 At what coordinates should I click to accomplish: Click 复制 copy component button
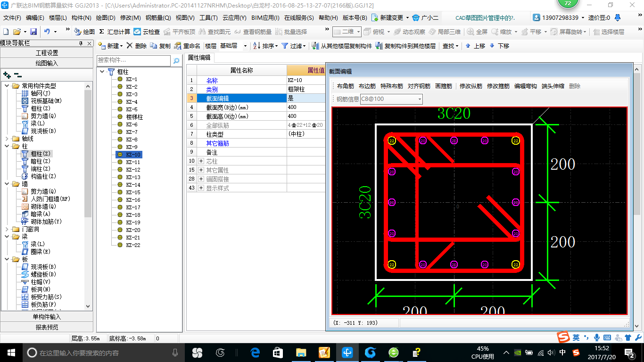160,46
